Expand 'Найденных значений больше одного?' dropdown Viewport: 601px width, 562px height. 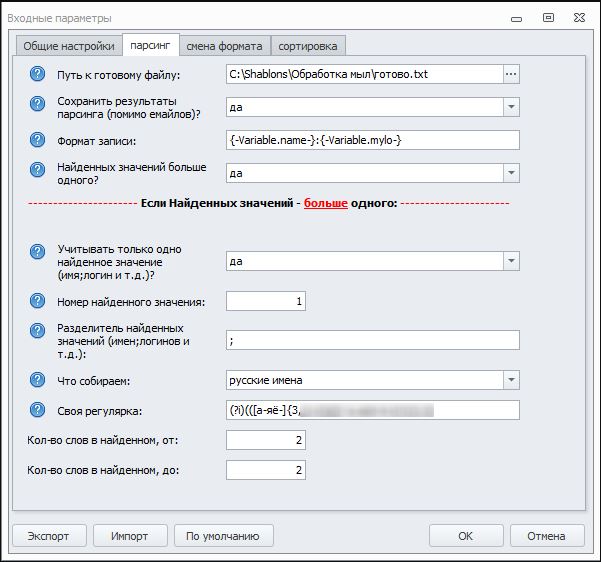(511, 173)
